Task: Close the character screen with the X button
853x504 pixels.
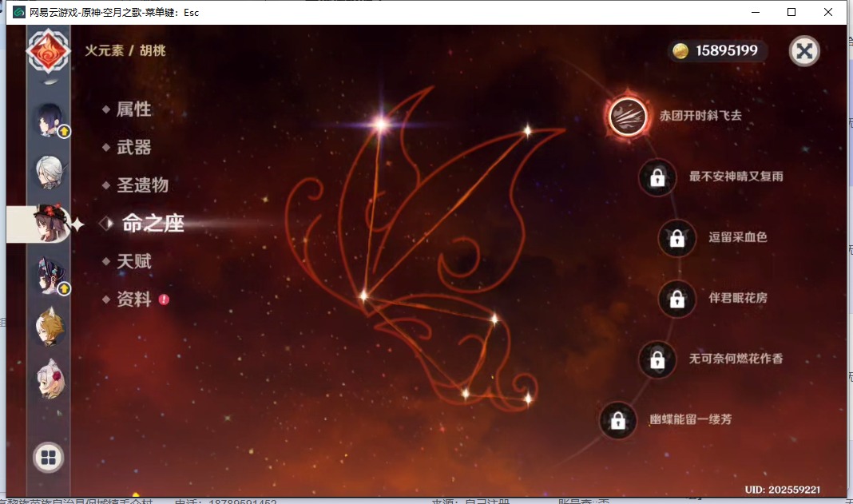Action: point(804,51)
